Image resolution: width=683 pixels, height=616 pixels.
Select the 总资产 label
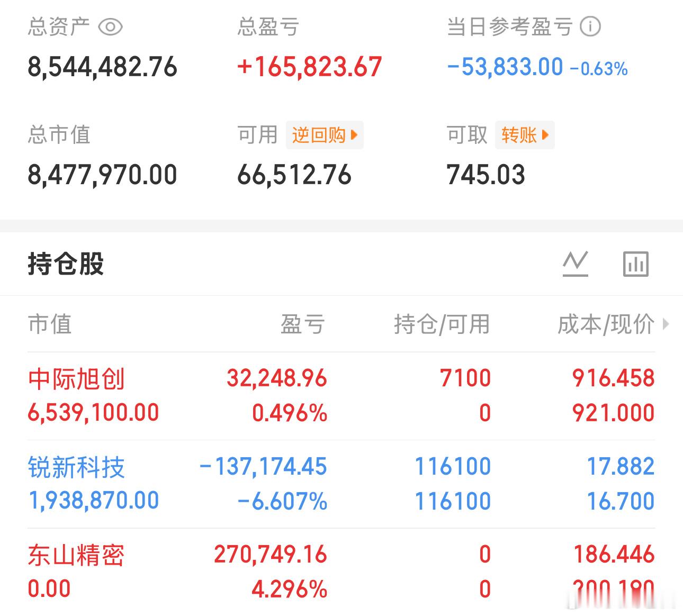tap(59, 26)
